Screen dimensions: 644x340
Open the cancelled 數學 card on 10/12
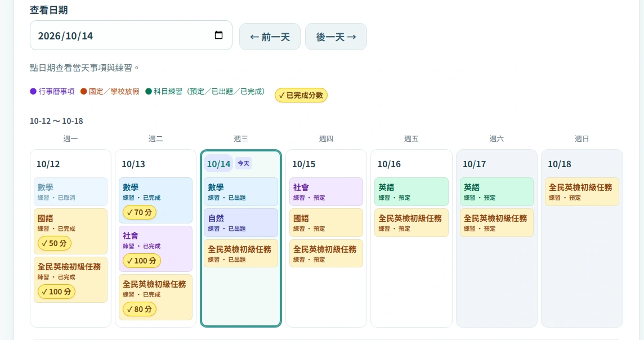point(70,192)
